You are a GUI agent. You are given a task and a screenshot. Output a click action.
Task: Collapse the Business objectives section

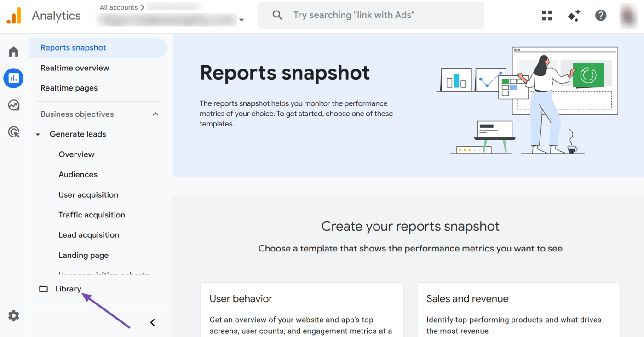tap(155, 114)
